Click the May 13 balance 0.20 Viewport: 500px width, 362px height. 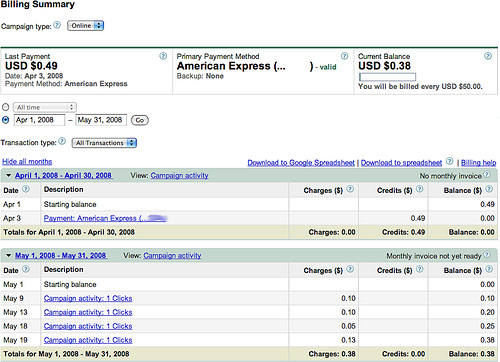coord(487,312)
